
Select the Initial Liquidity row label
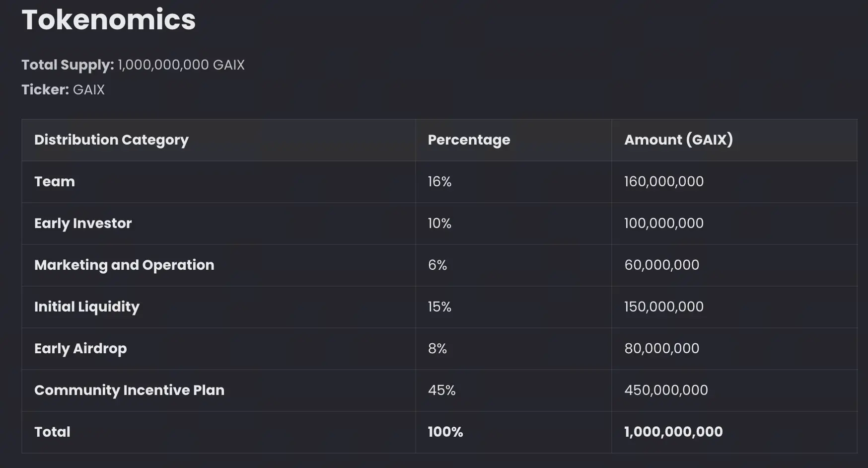click(87, 307)
